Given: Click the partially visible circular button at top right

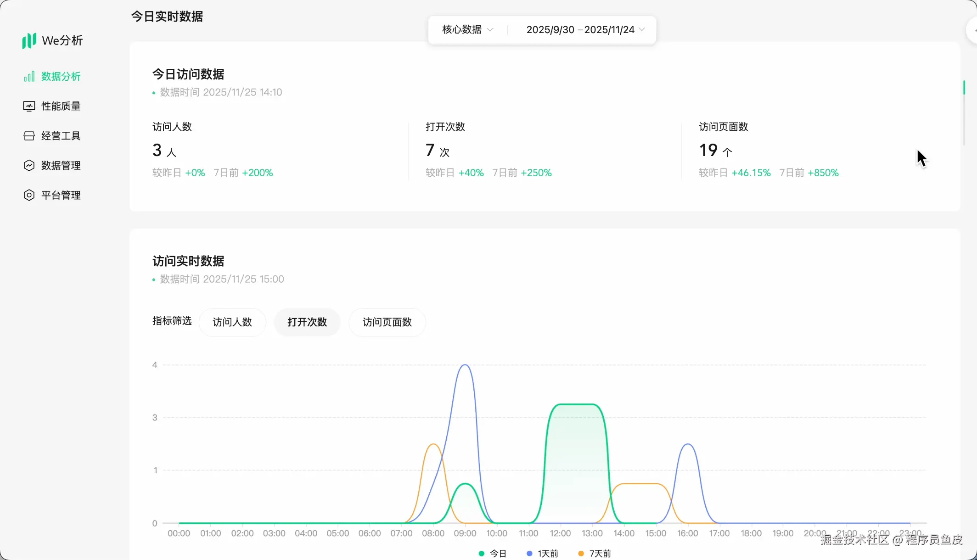Looking at the screenshot, I should click(x=971, y=30).
